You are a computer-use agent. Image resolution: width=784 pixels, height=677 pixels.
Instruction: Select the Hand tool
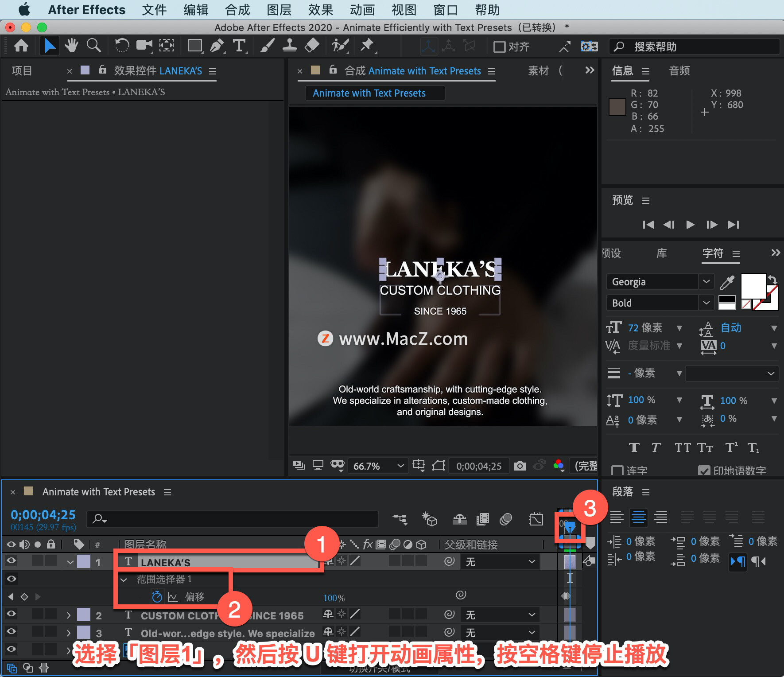71,46
